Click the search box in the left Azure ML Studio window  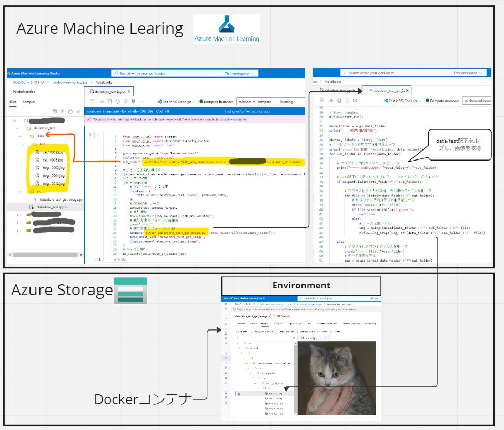coord(185,73)
